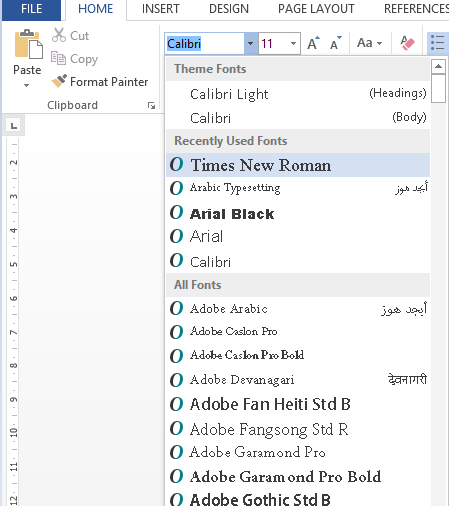
Task: Toggle the Bullets list icon
Action: (438, 43)
